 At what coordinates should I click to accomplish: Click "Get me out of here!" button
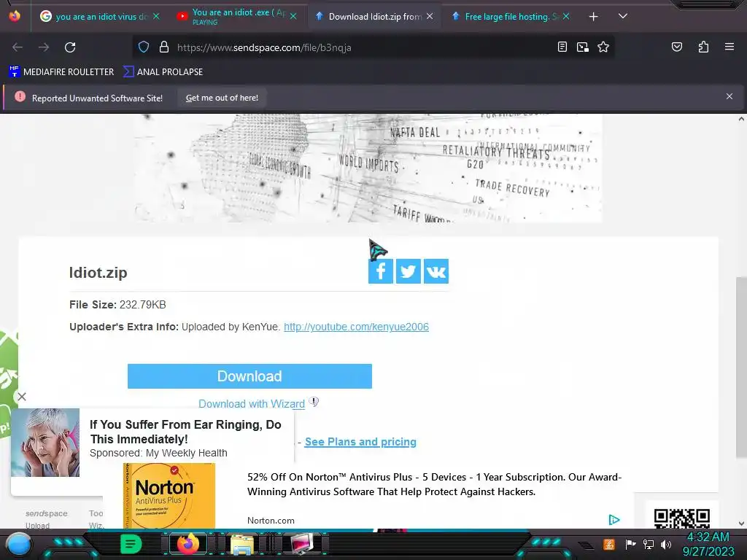[222, 98]
